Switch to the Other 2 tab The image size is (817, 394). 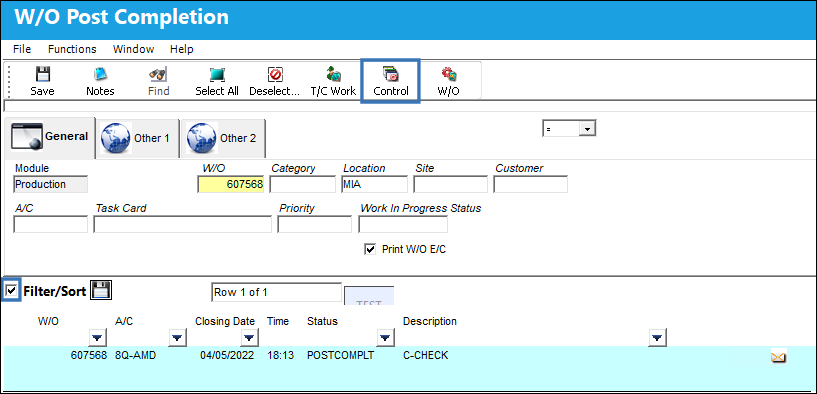coord(224,138)
